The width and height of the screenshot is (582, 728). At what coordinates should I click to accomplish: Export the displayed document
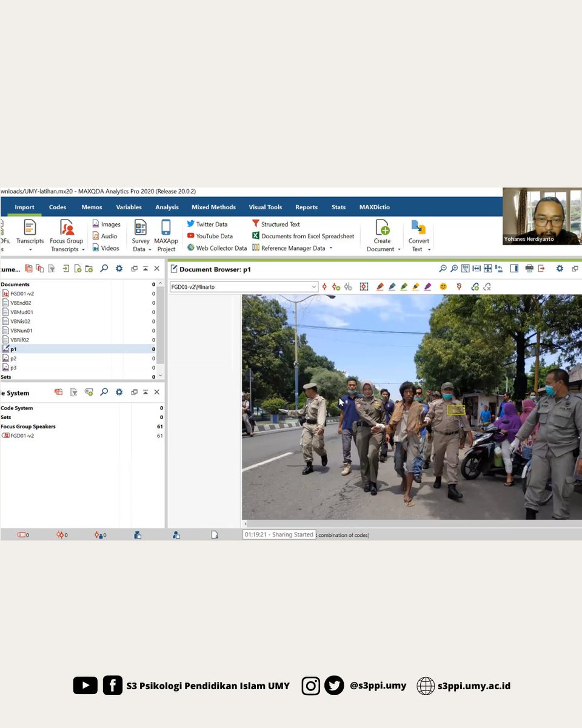coord(541,268)
